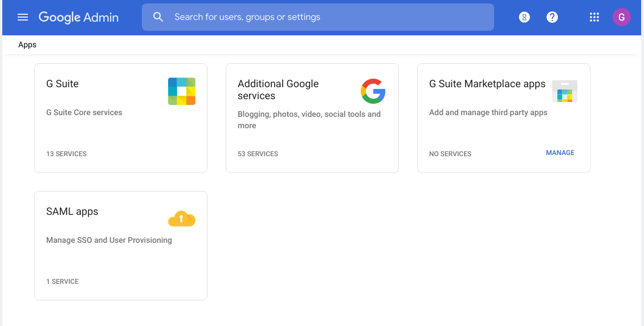Click the Google Admin logo
The height and width of the screenshot is (326, 644).
pos(79,17)
